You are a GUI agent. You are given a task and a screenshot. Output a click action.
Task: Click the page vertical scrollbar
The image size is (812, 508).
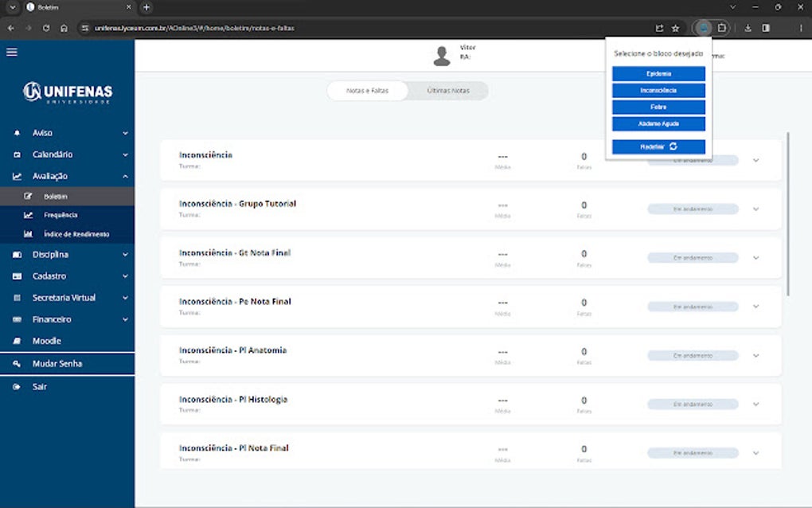(788, 214)
